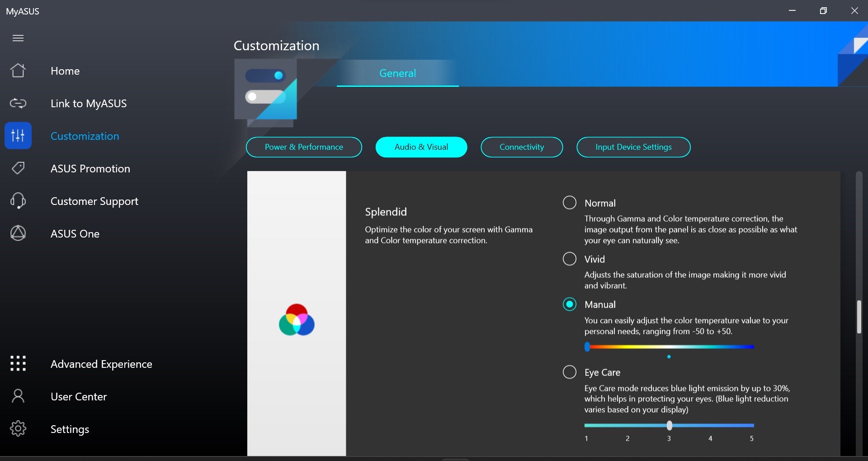This screenshot has height=461, width=868.
Task: Select the Normal Splendid mode
Action: 570,202
